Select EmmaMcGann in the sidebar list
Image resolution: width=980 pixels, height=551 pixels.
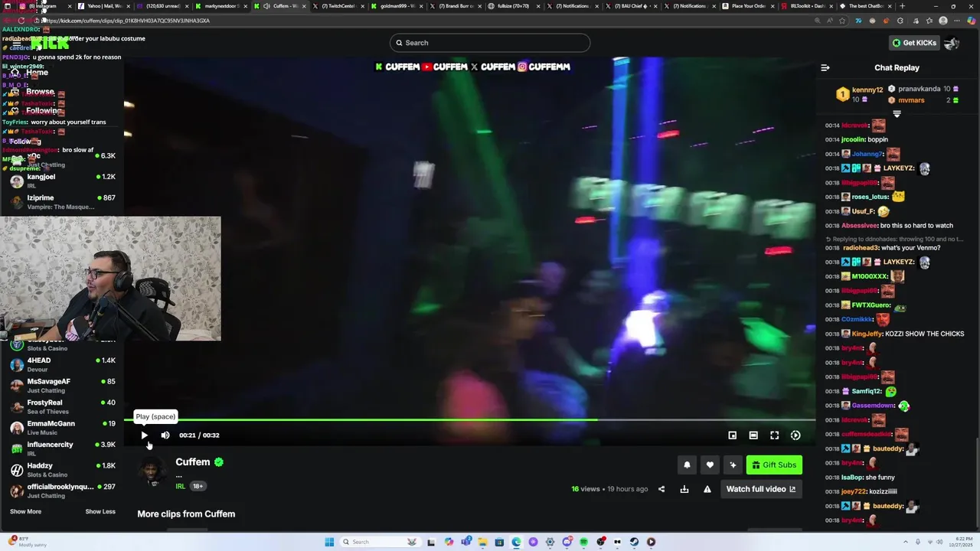tap(62, 428)
